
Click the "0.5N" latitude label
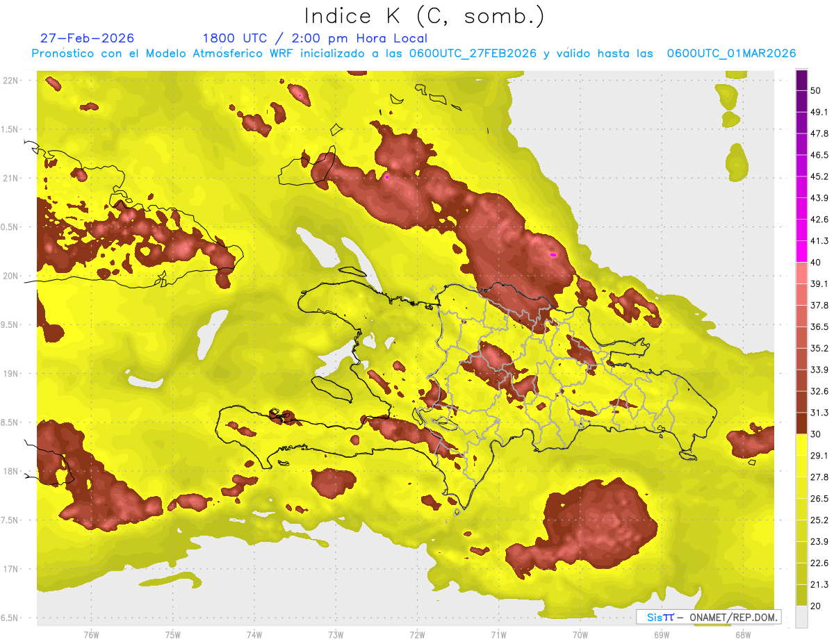tap(10, 227)
